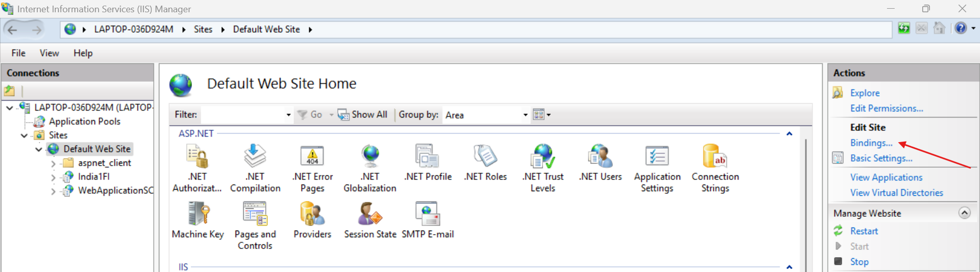Image resolution: width=980 pixels, height=272 pixels.
Task: Open the SMTP E-mail feature icon
Action: (x=428, y=215)
